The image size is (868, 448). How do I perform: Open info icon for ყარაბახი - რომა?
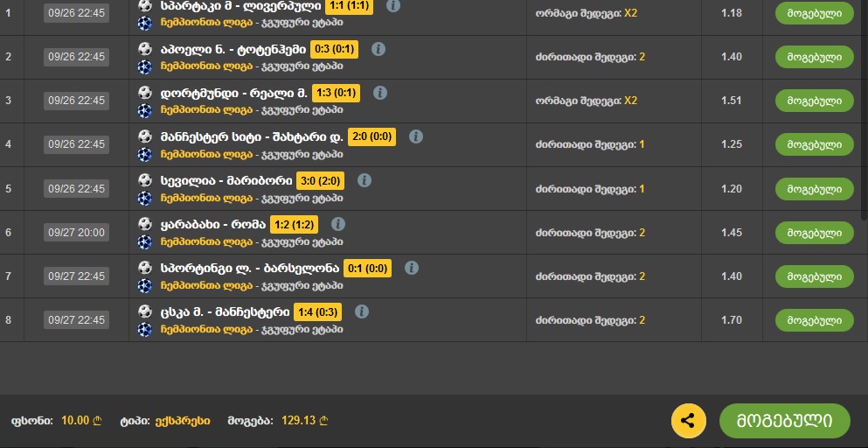point(338,224)
